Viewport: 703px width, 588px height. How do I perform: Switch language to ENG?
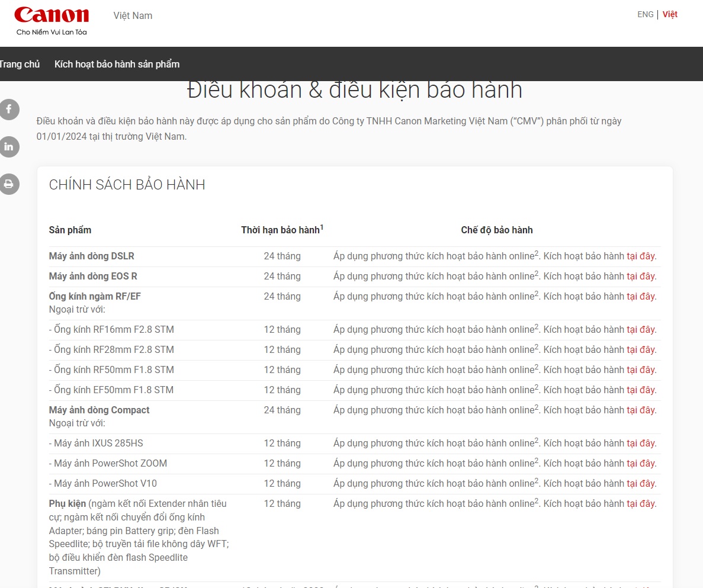click(x=645, y=14)
